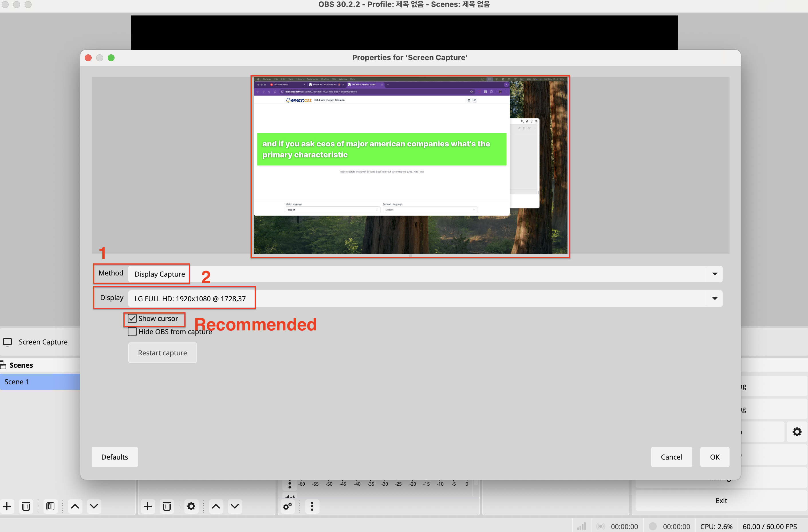Expand the Display dropdown arrow
This screenshot has width=808, height=532.
[715, 298]
